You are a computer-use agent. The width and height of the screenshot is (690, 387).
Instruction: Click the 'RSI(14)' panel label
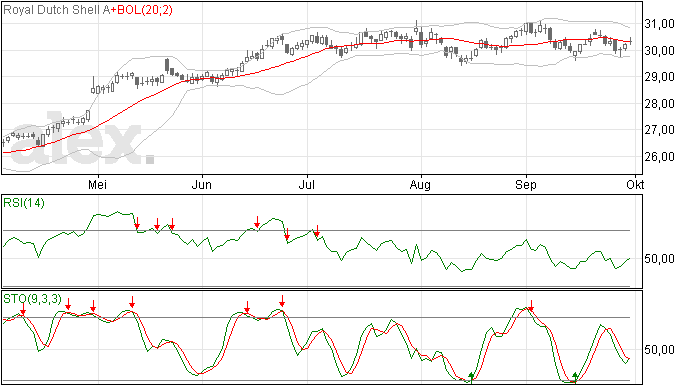point(24,203)
